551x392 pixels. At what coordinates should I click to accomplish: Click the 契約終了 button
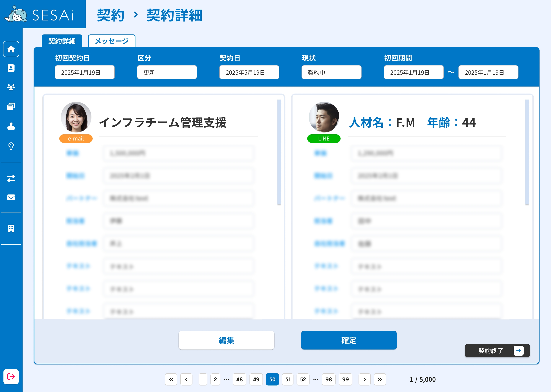click(x=497, y=350)
